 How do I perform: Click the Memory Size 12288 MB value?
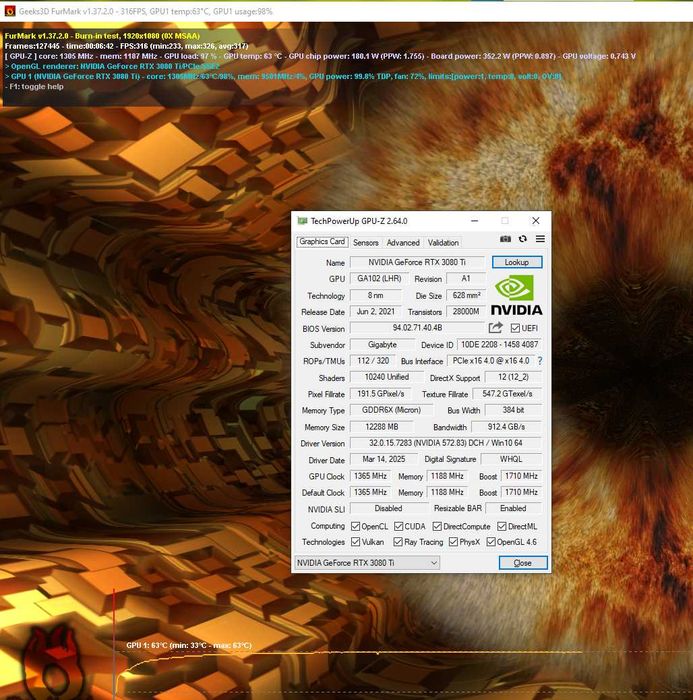coord(382,427)
